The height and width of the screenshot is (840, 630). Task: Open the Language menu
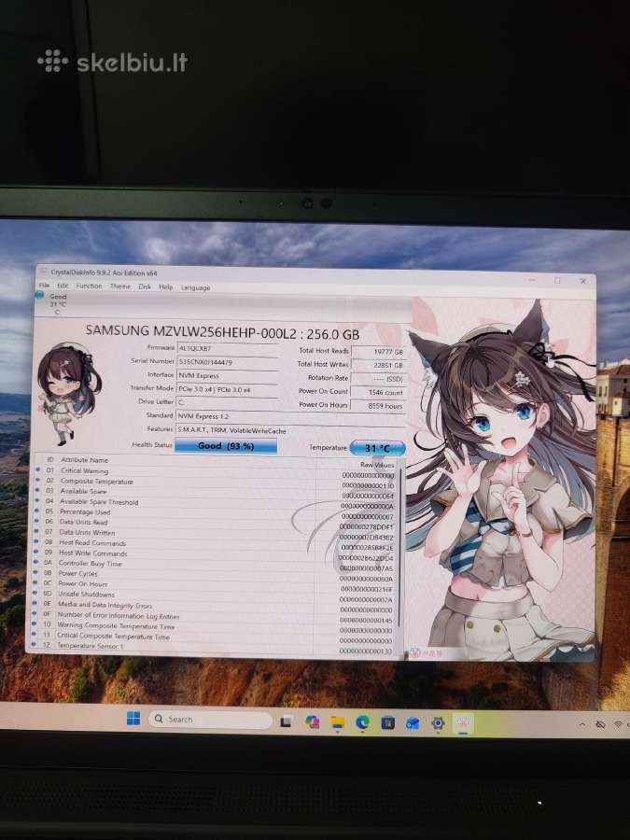tap(196, 287)
